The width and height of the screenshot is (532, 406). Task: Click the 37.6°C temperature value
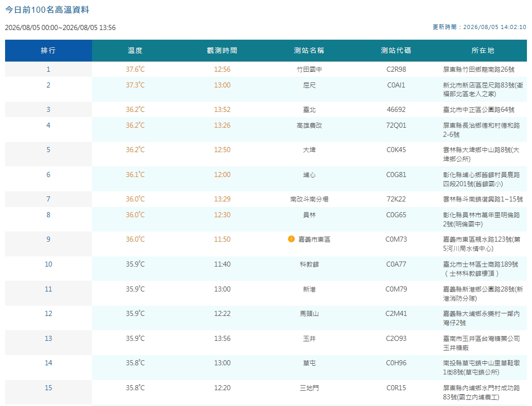[135, 69]
